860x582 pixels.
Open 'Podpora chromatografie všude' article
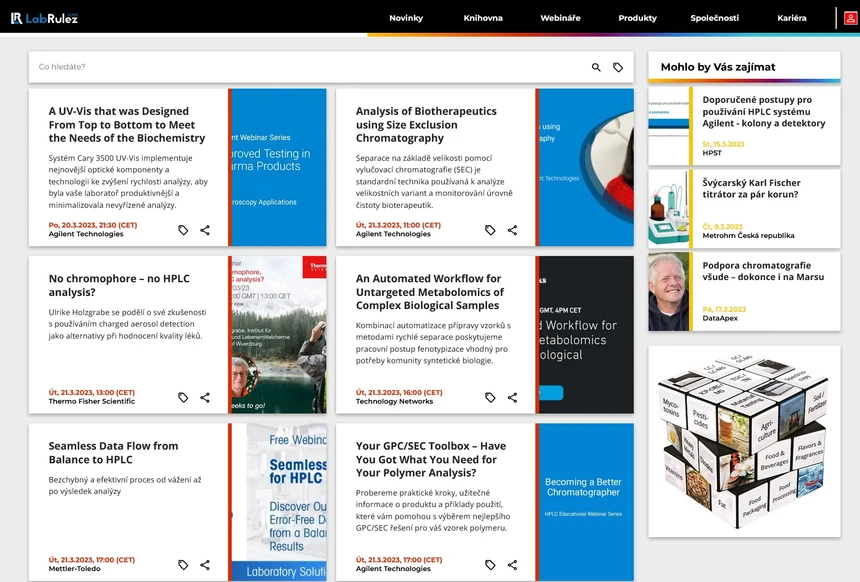[763, 271]
